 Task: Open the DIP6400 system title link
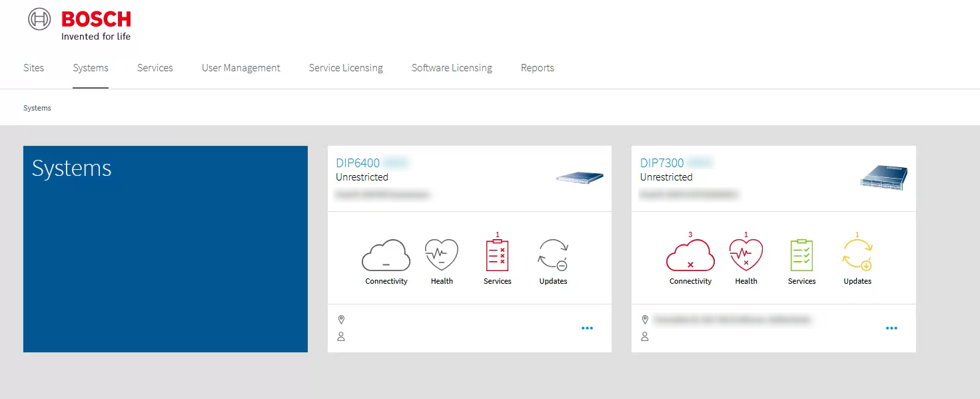pos(358,163)
